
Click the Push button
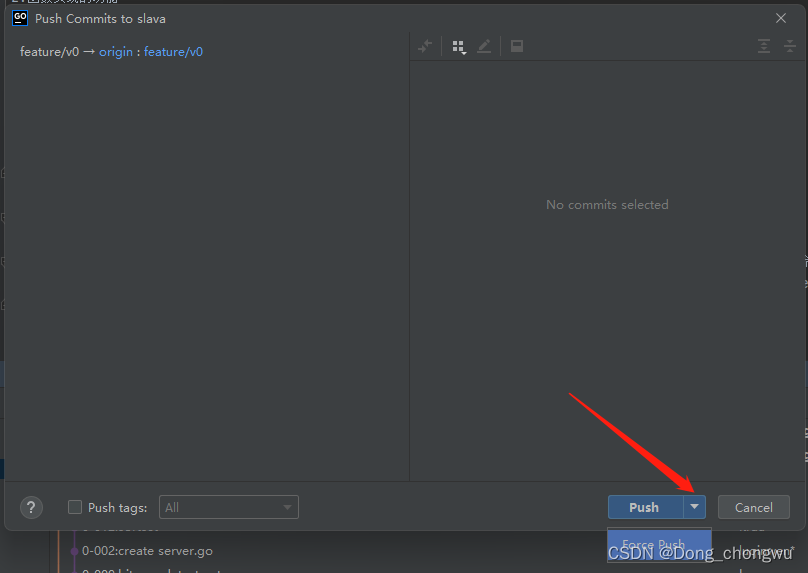click(645, 508)
